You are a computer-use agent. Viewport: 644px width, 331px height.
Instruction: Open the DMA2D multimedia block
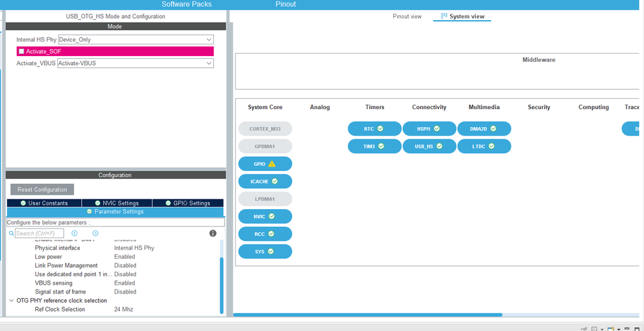point(484,128)
